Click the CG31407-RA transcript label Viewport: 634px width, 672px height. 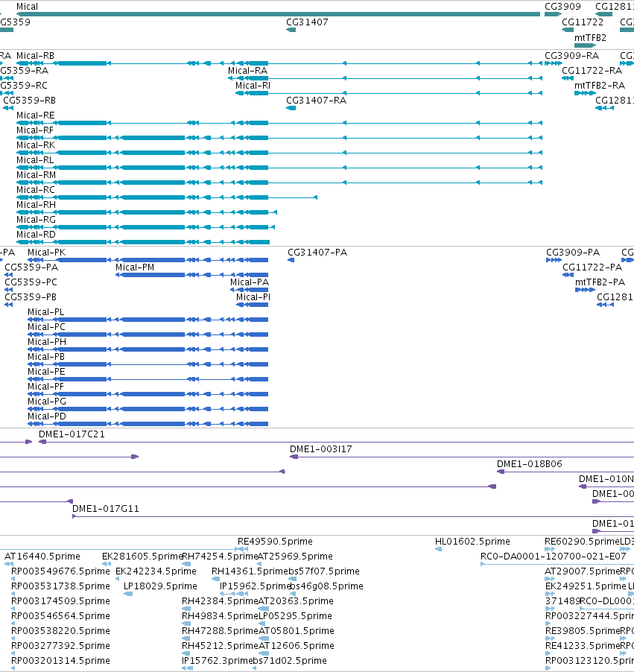pyautogui.click(x=316, y=101)
